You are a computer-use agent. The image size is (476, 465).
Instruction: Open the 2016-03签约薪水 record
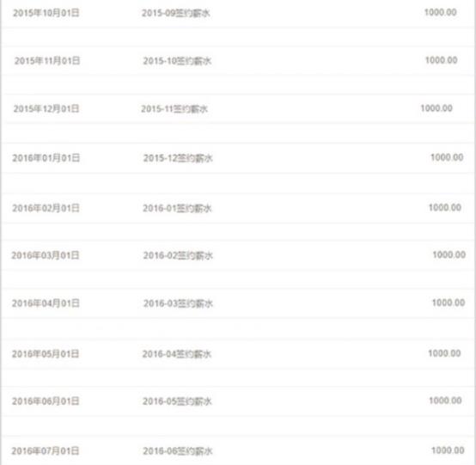click(178, 303)
